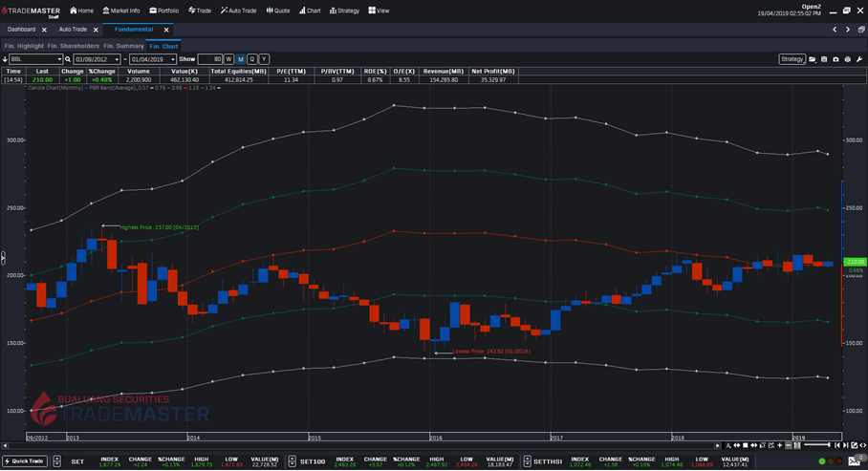Select the Y yearly period toggle
Viewport: 868px width, 471px height.
point(263,59)
